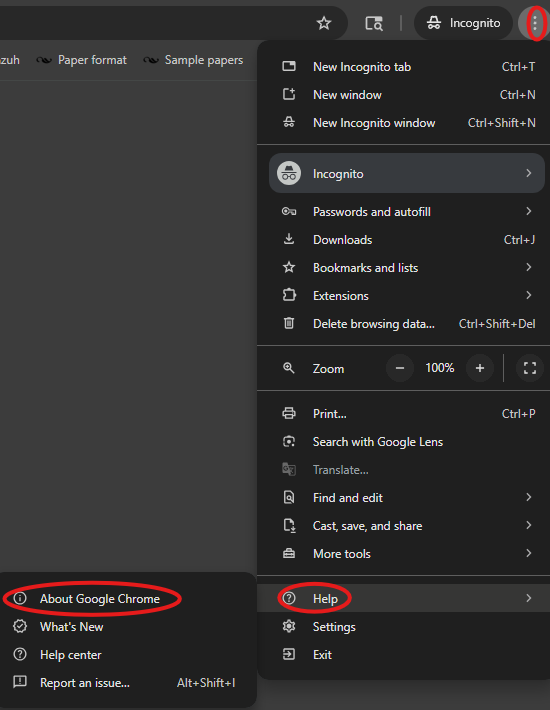Click the What's New badge icon

[20, 626]
